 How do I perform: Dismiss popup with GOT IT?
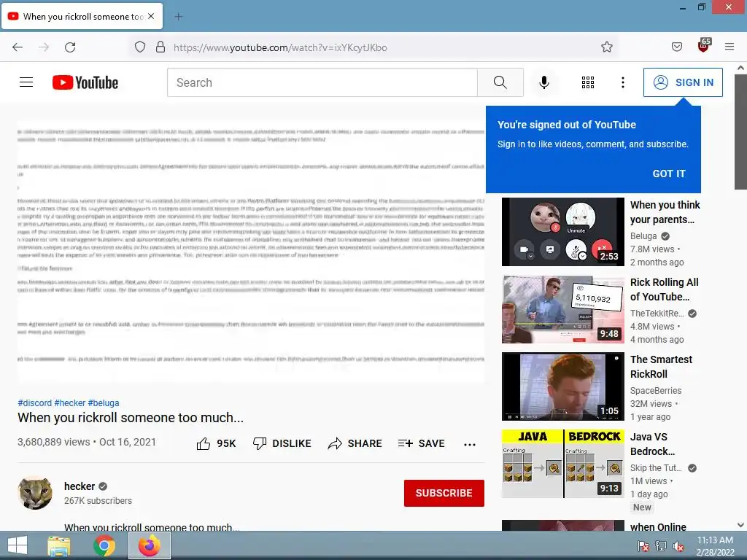tap(669, 174)
